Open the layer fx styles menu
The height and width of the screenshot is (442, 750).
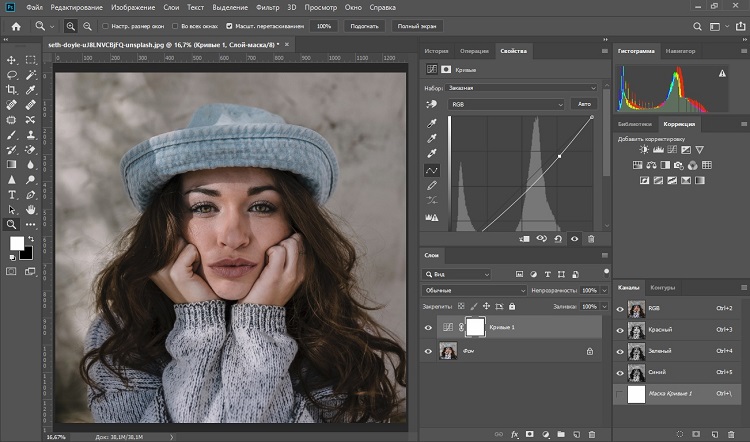tap(515, 434)
